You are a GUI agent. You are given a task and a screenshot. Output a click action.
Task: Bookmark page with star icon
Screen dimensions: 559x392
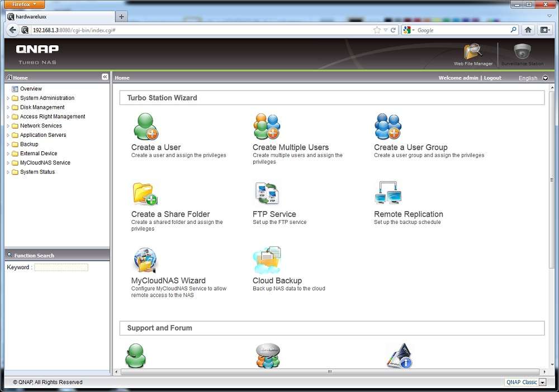click(377, 30)
